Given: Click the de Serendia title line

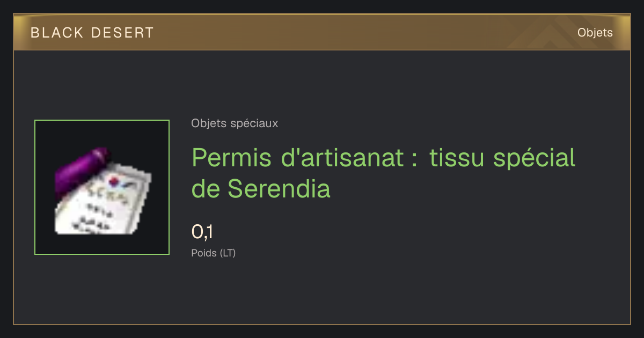Looking at the screenshot, I should click(x=261, y=188).
